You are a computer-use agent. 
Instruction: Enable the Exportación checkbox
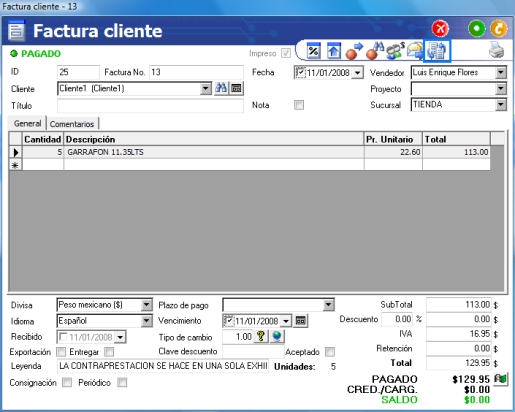61,352
